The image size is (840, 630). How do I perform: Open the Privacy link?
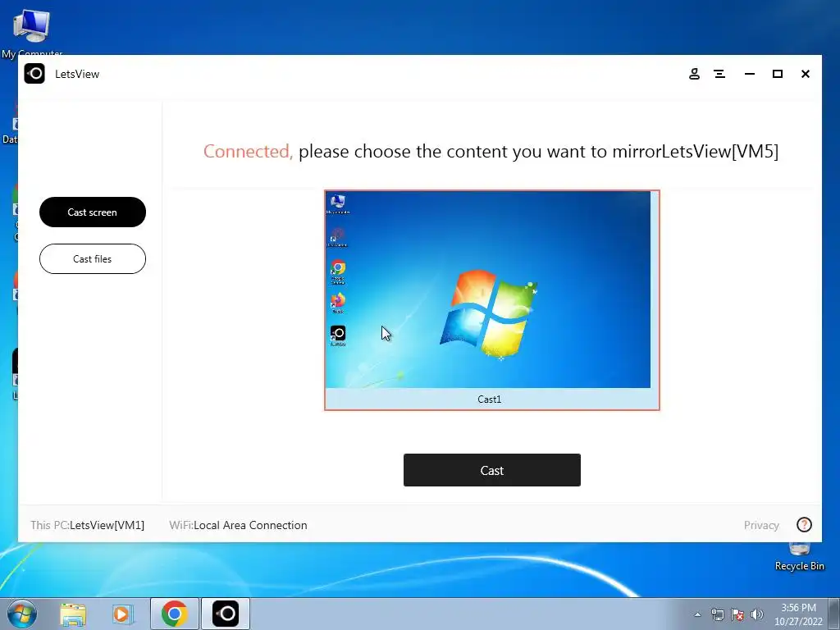click(761, 525)
